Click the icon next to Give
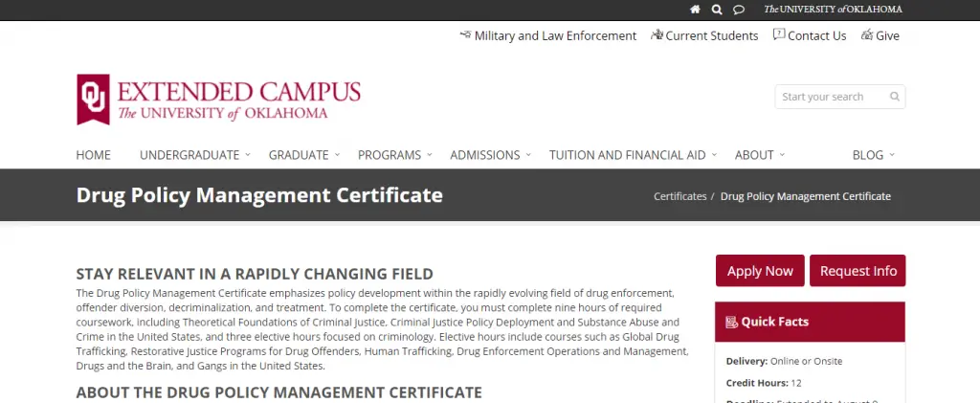 pos(867,35)
